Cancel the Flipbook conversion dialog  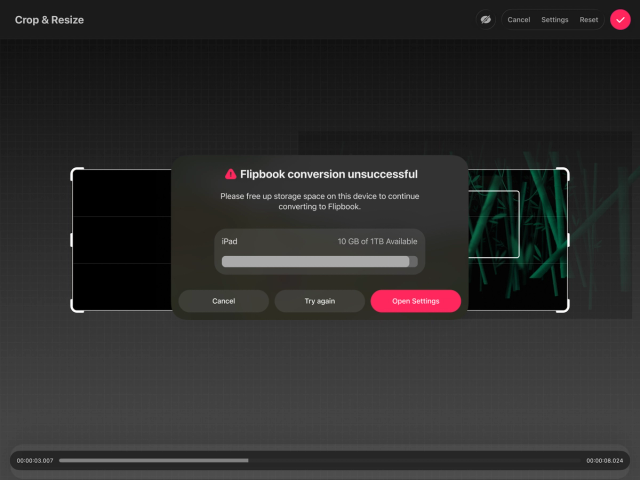[224, 301]
